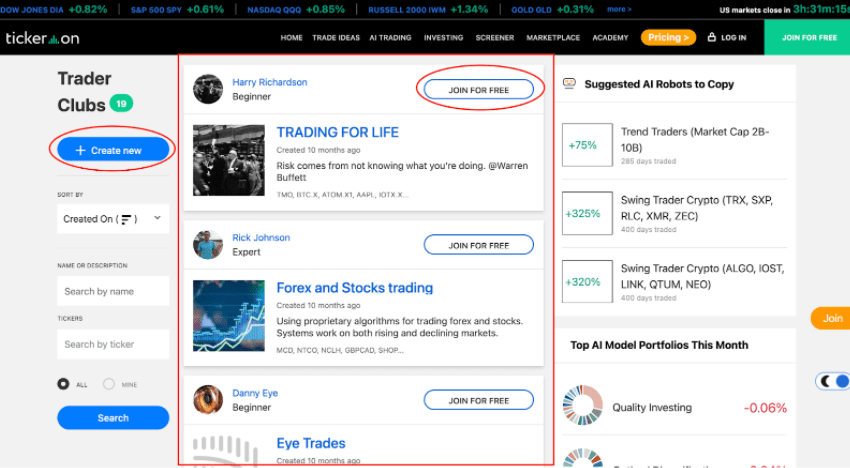Open the AI TRADING menu

pyautogui.click(x=390, y=37)
